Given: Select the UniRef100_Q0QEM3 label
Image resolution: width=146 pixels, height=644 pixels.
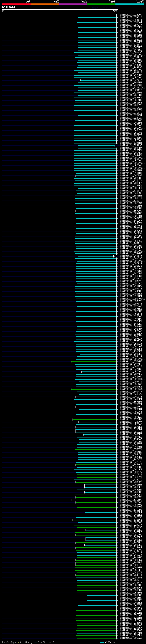Looking at the screenshot, I should [131, 595].
